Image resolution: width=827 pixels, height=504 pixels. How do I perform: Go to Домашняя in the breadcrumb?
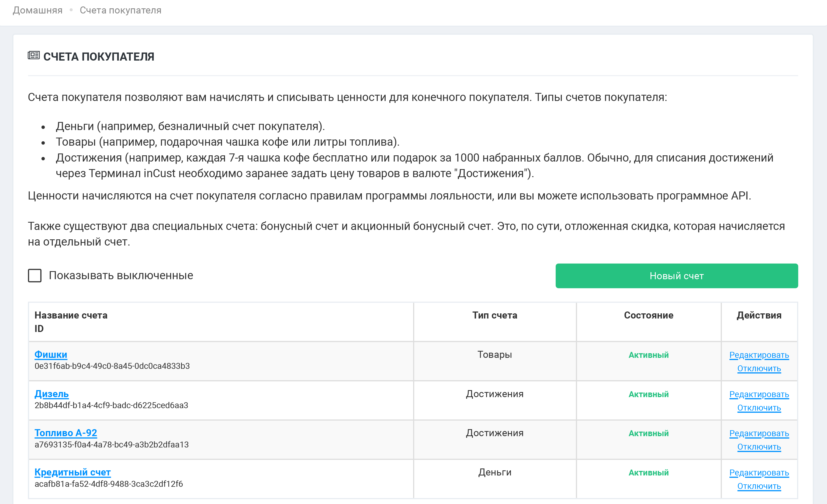coord(38,10)
